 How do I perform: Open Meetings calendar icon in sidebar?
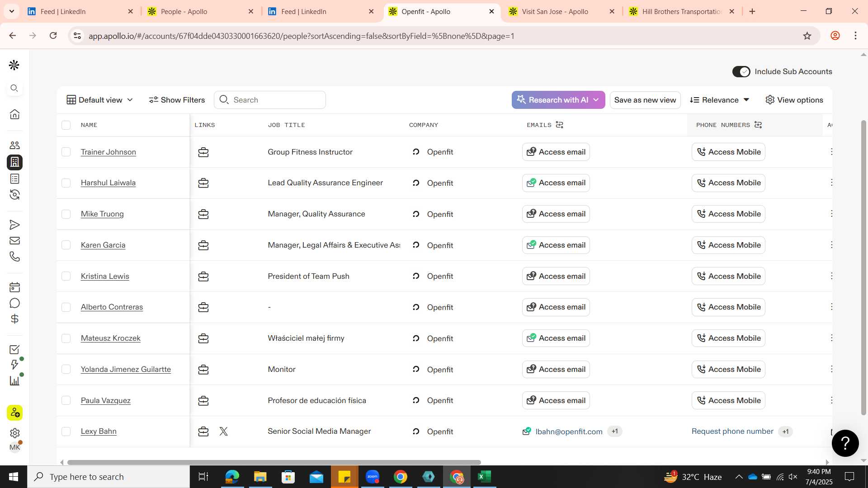pos(14,287)
